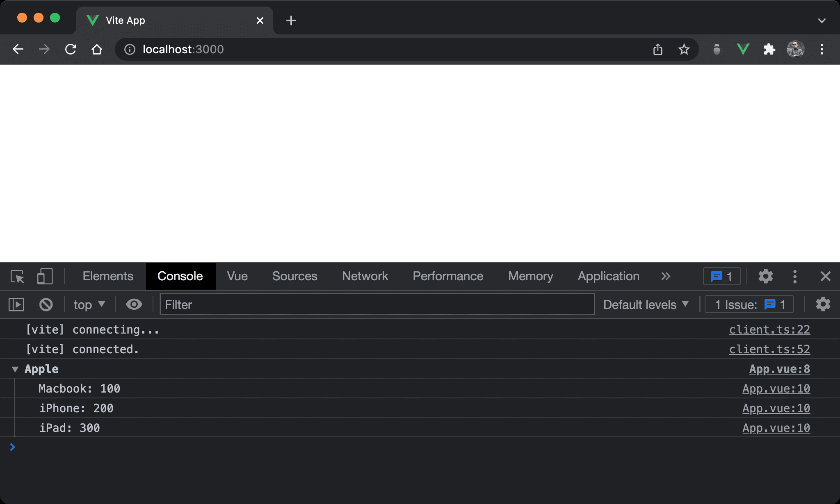Viewport: 840px width, 504px height.
Task: Open the top JavaScript context dropdown
Action: tap(89, 304)
